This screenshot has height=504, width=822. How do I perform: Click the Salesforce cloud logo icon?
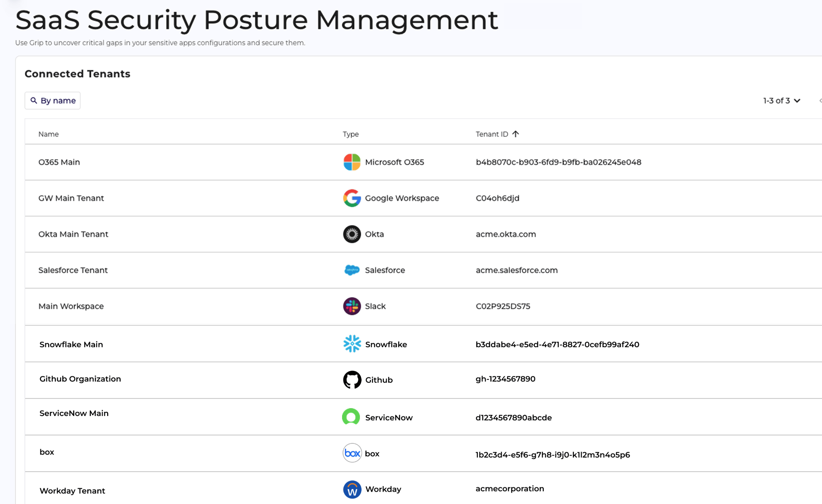(x=352, y=270)
